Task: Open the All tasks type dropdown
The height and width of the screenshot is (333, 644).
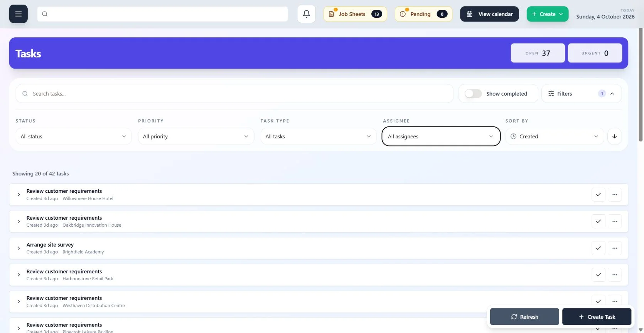Action: point(319,136)
